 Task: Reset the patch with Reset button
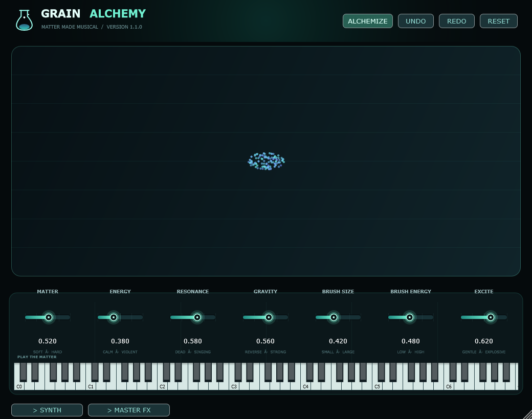[x=498, y=21]
